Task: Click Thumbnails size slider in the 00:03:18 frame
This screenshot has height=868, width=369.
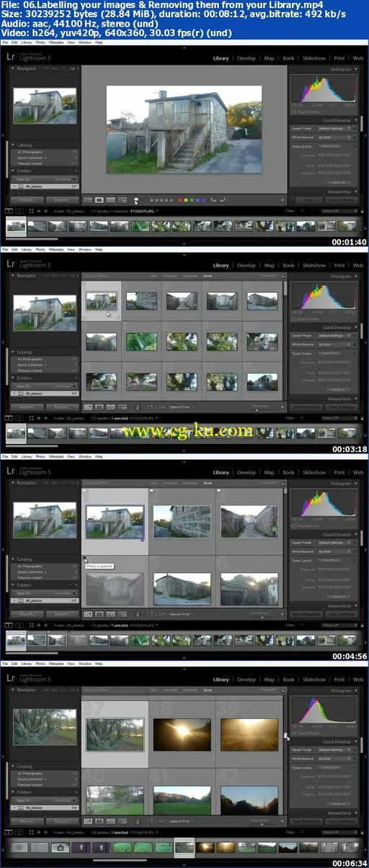Action: click(259, 408)
